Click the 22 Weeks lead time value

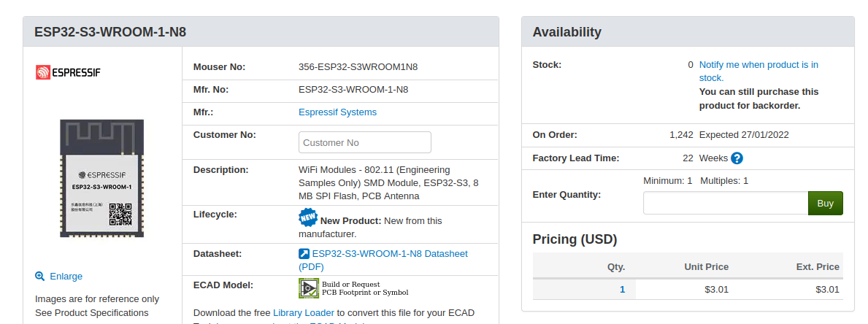pos(705,158)
